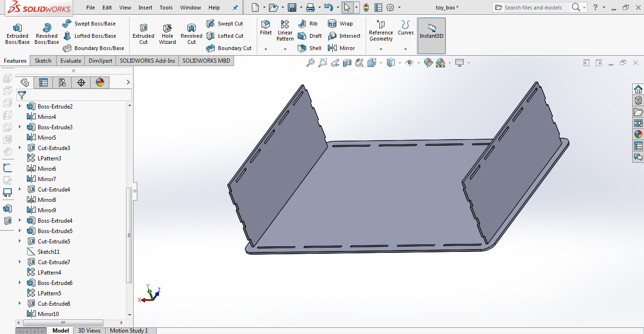Select Revolved Cut tool
This screenshot has width=644, height=334.
(x=192, y=34)
